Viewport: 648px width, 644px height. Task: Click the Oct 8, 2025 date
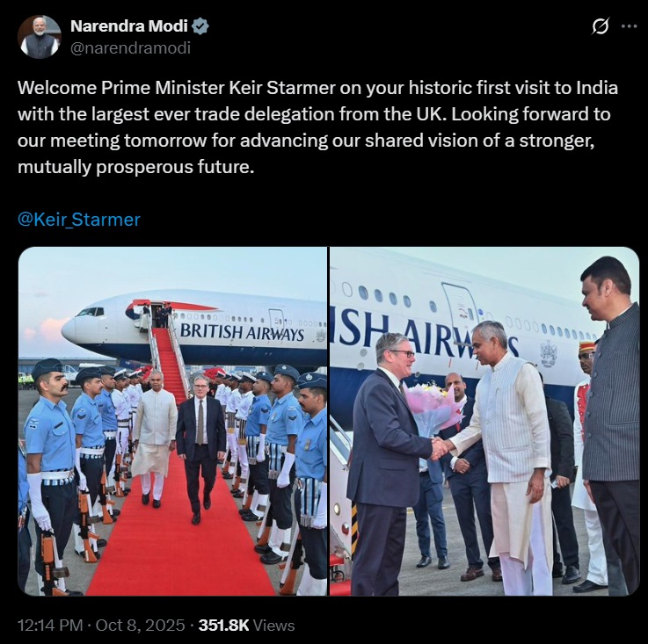(140, 625)
